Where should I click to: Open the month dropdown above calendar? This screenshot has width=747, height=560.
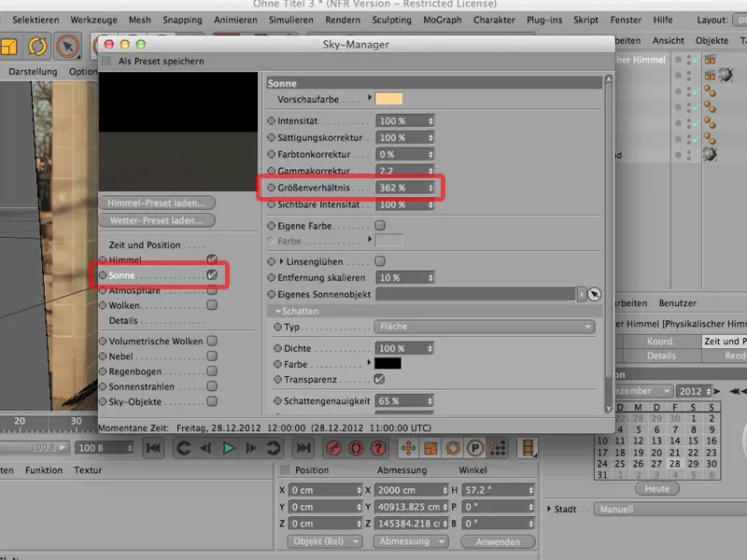click(x=644, y=391)
